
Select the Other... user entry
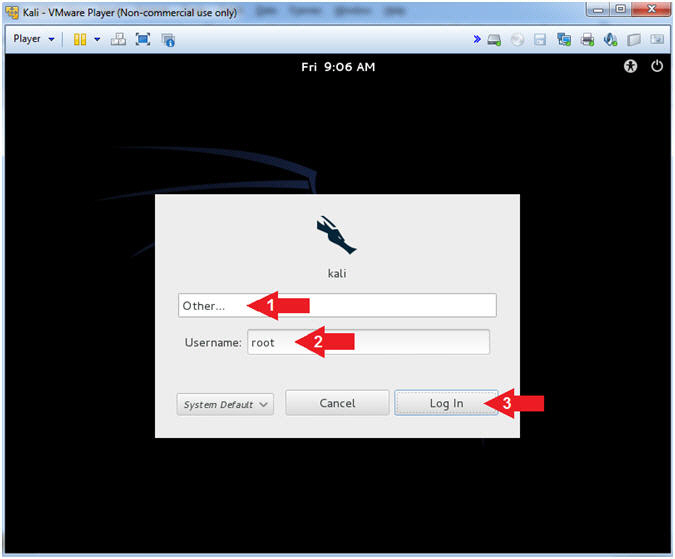[x=337, y=306]
